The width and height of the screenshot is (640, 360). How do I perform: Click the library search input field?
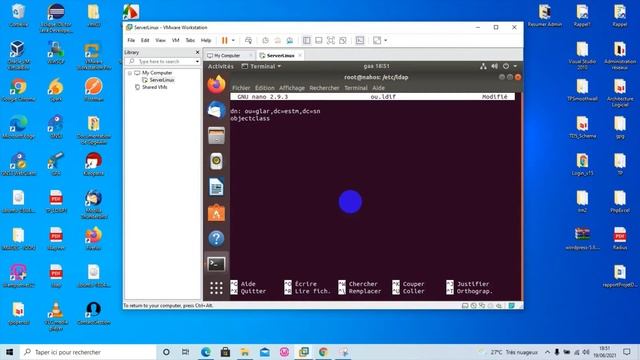click(x=162, y=61)
